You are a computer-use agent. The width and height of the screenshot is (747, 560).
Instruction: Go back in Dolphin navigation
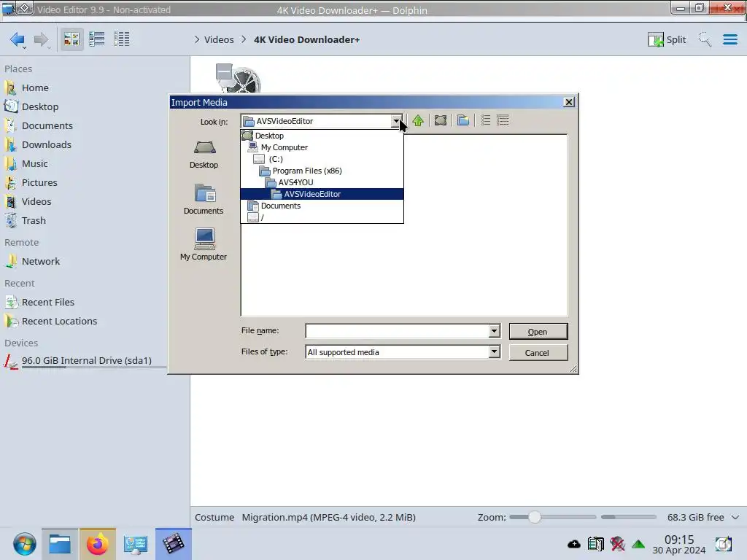pos(18,39)
